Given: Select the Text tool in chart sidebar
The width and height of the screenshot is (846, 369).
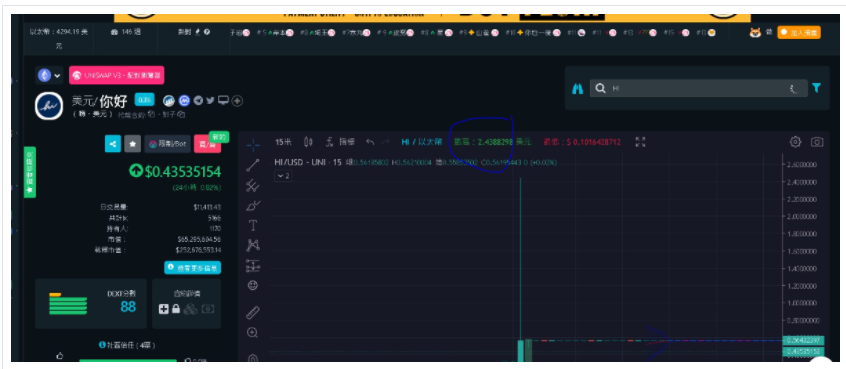Looking at the screenshot, I should click(253, 226).
